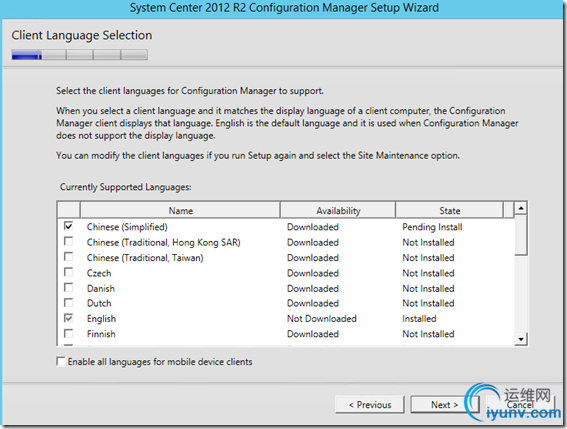
Task: Tick the Czech language checkbox
Action: click(x=68, y=272)
